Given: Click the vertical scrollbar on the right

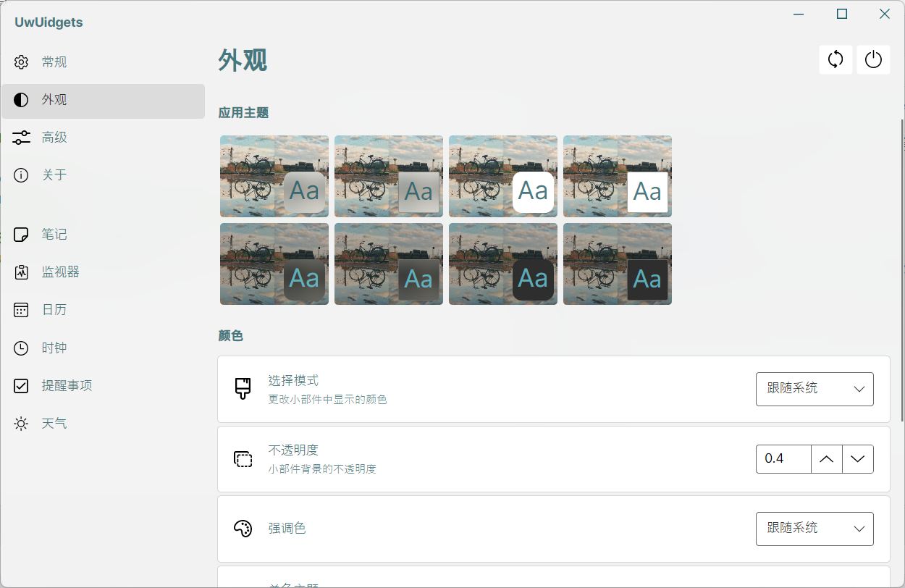Looking at the screenshot, I should point(901,269).
